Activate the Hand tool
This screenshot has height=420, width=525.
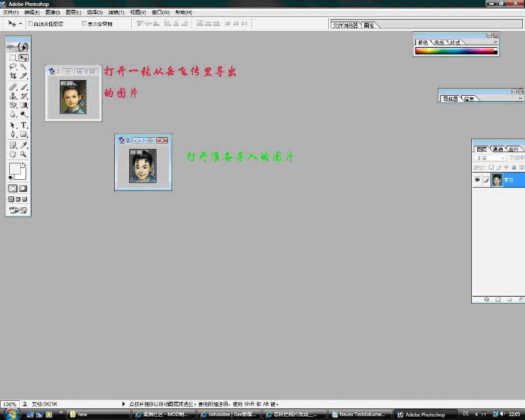[x=12, y=154]
